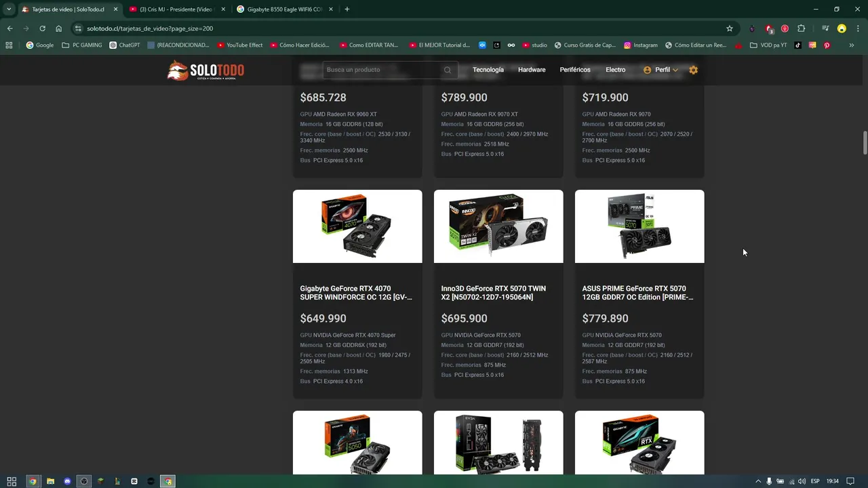The height and width of the screenshot is (488, 868).
Task: Click the $695.900 price
Action: (x=464, y=319)
